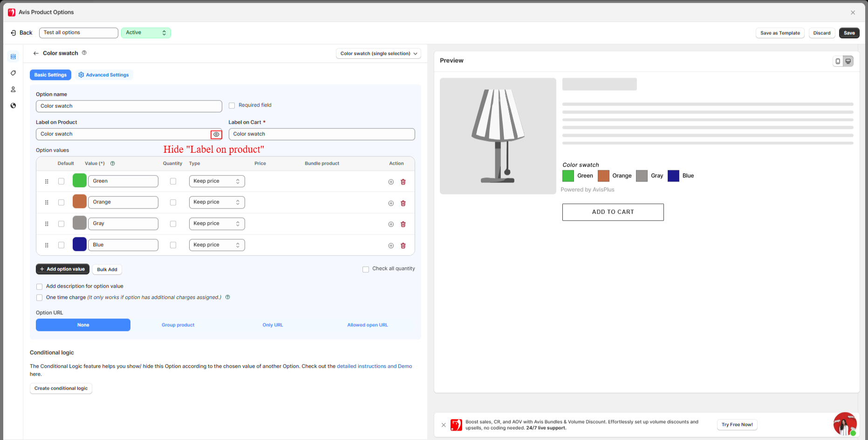Click the add icon in Orange row
Viewport: 868px width, 440px height.
pos(391,203)
